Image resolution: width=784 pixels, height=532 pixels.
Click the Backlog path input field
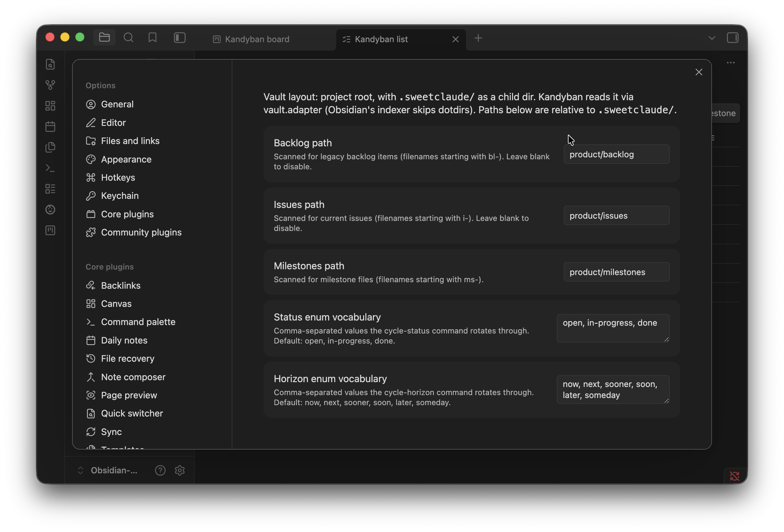[x=616, y=154]
